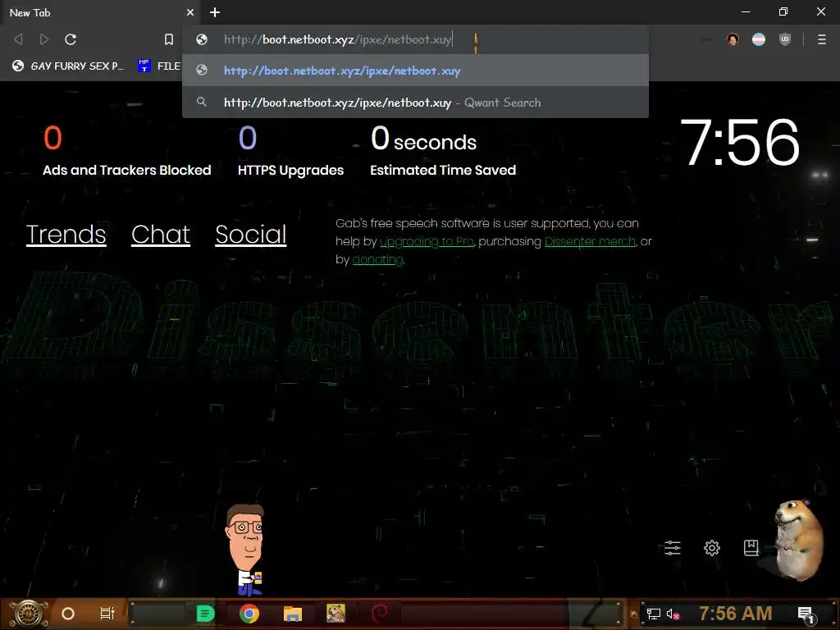
Task: Go forward with the forward arrow
Action: [44, 39]
